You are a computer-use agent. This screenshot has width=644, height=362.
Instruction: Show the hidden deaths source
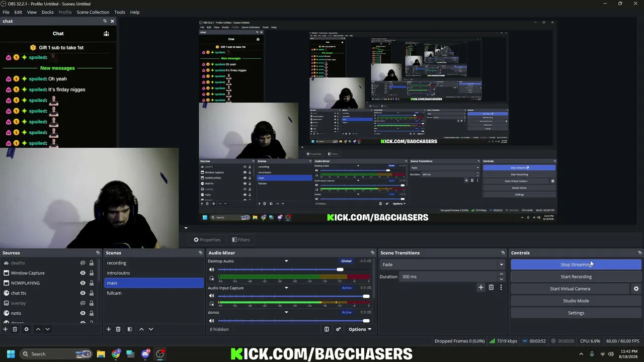(x=83, y=263)
